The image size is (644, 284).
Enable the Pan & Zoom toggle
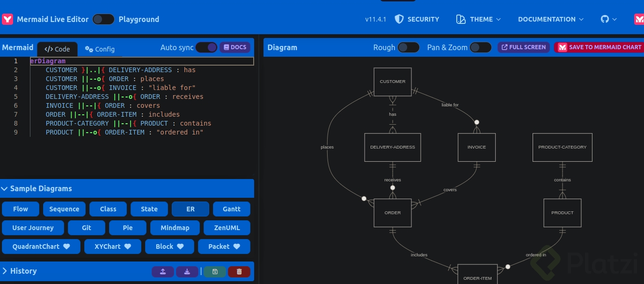481,47
